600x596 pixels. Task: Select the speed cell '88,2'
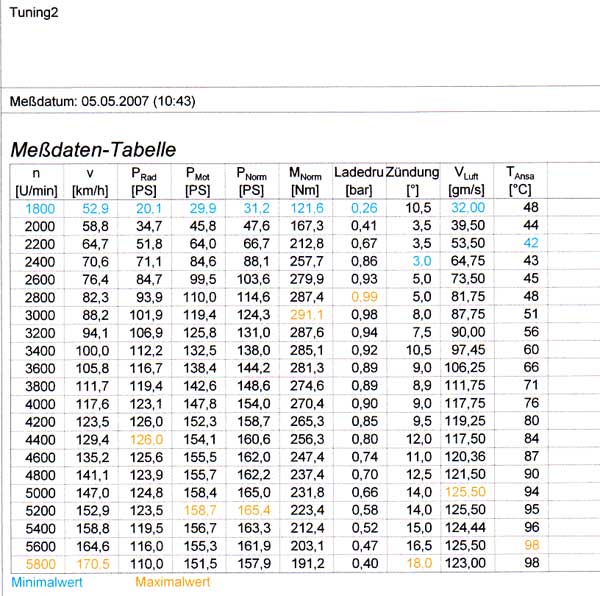[x=96, y=315]
